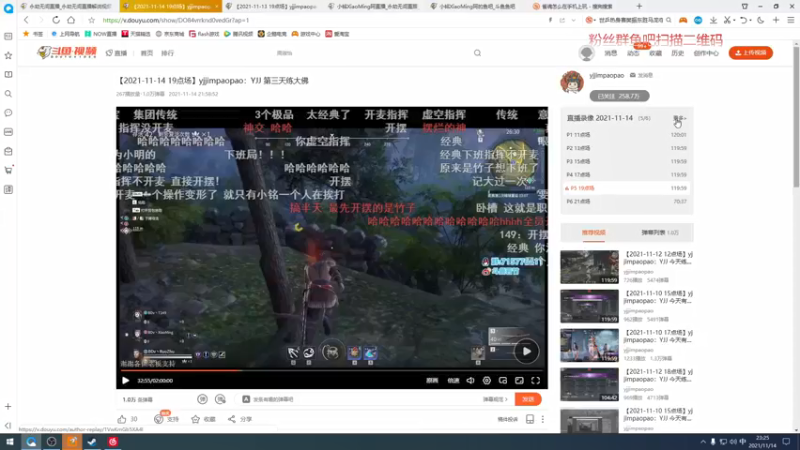Click the browser back arrow
800x450 pixels.
tap(26, 20)
